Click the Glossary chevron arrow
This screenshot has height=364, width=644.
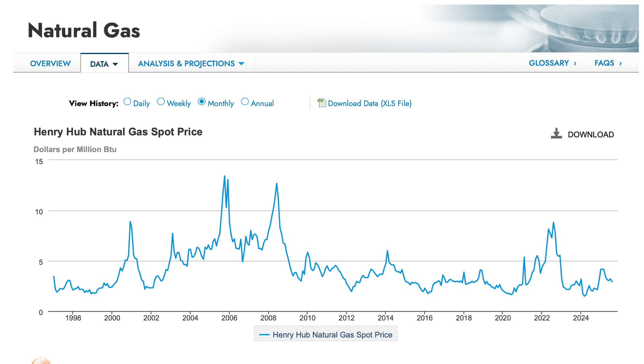575,64
